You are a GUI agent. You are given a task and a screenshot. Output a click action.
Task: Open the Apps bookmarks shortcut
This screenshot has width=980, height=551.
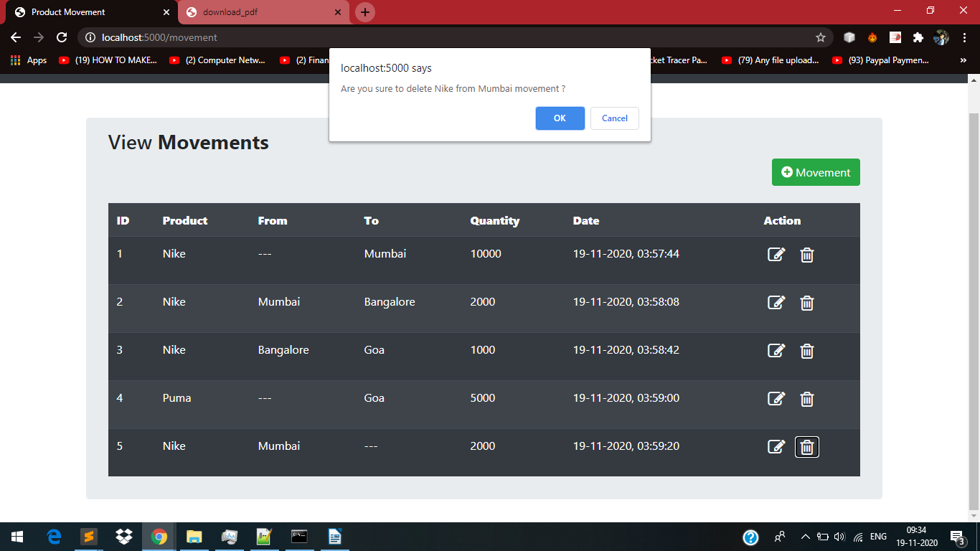[x=29, y=60]
